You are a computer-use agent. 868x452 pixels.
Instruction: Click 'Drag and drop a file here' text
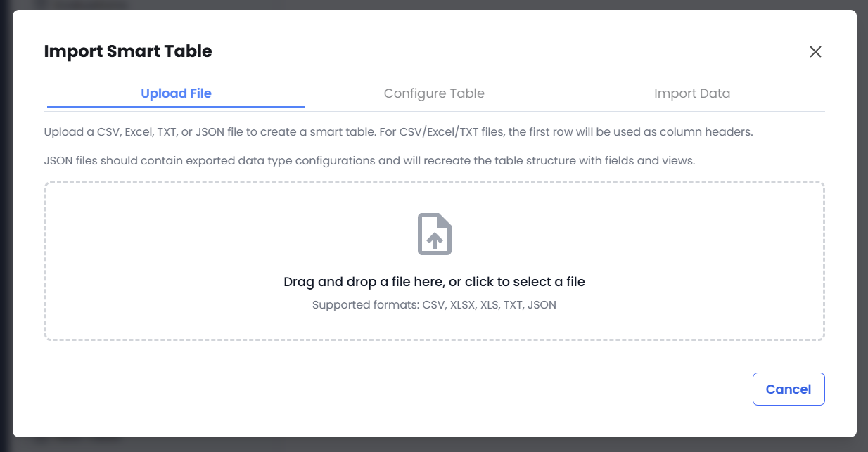(435, 281)
